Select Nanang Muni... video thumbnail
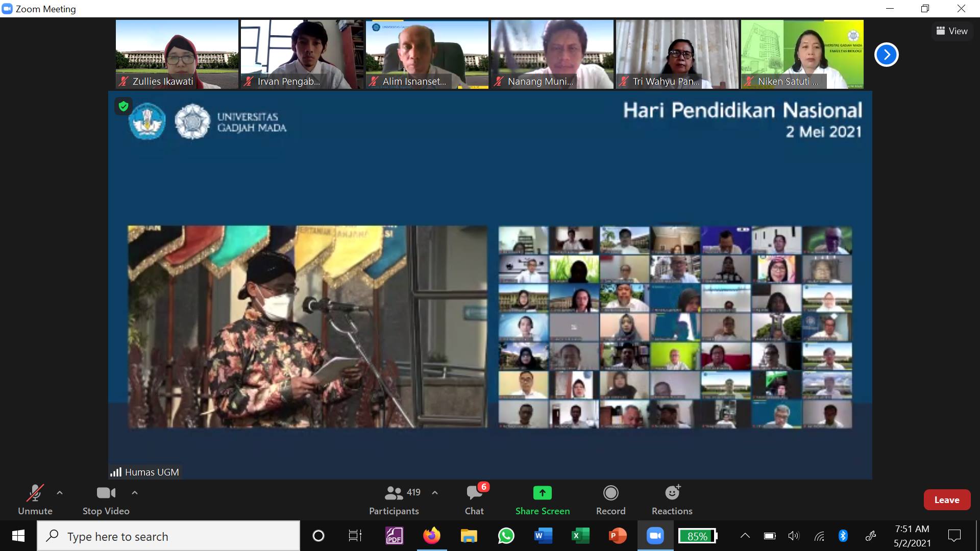 click(552, 54)
